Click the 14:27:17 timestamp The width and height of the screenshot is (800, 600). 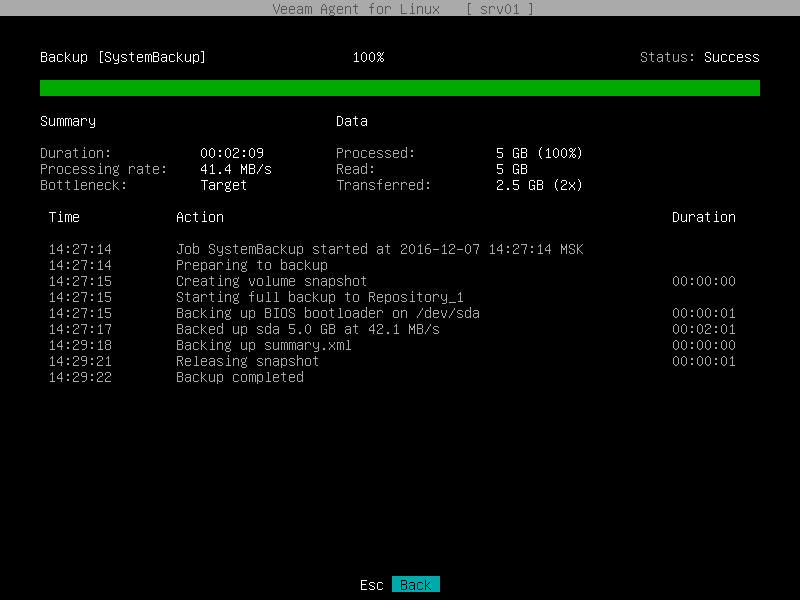[x=80, y=329]
